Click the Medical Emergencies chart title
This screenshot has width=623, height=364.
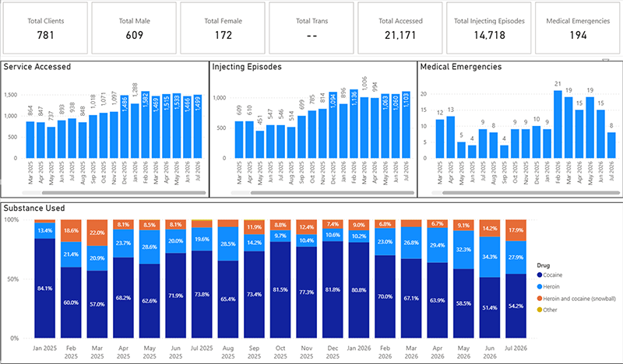click(x=461, y=67)
